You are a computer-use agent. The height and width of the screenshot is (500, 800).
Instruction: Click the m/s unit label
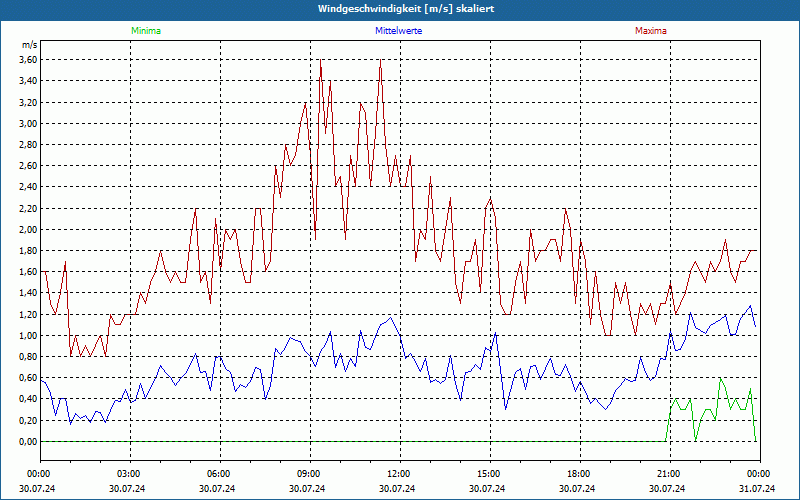(30, 45)
